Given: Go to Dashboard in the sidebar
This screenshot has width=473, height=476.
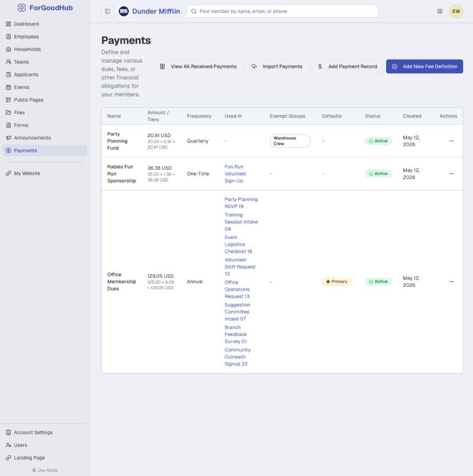Looking at the screenshot, I should click(45, 24).
